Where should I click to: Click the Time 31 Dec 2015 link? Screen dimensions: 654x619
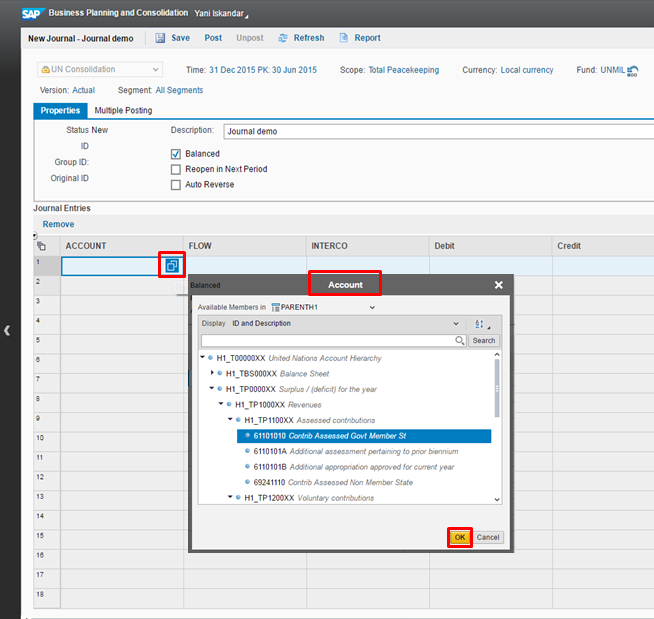click(x=263, y=70)
